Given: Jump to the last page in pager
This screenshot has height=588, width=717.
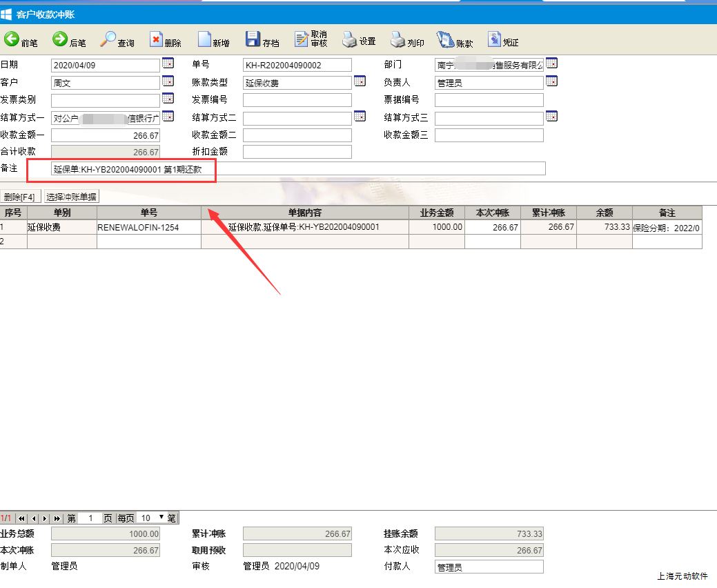Looking at the screenshot, I should pyautogui.click(x=57, y=518).
